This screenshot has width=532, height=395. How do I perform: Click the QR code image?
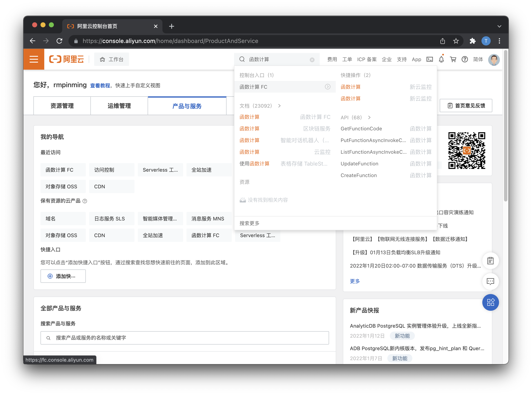466,150
